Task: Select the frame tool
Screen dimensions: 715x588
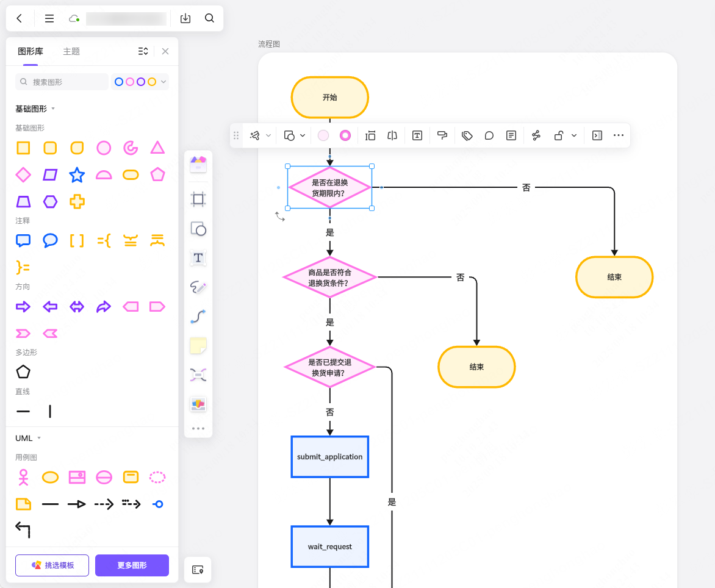Action: click(198, 199)
